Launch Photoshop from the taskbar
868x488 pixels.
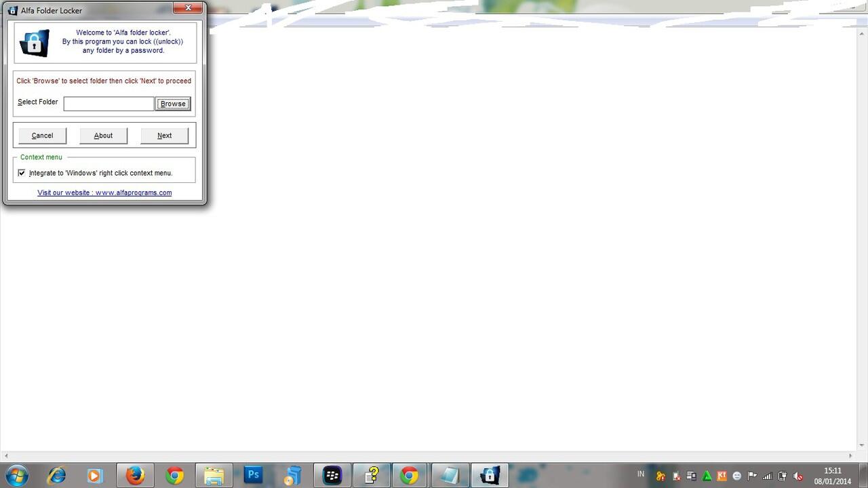point(253,475)
